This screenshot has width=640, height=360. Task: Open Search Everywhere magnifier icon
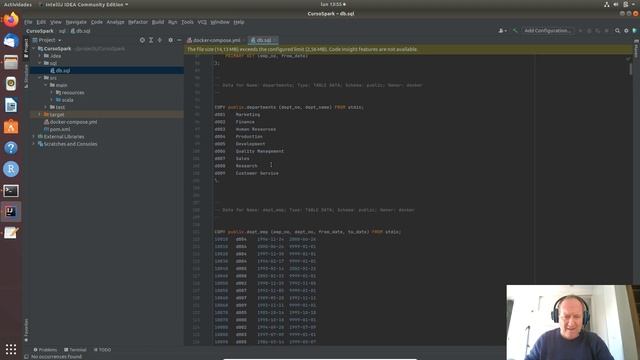618,31
